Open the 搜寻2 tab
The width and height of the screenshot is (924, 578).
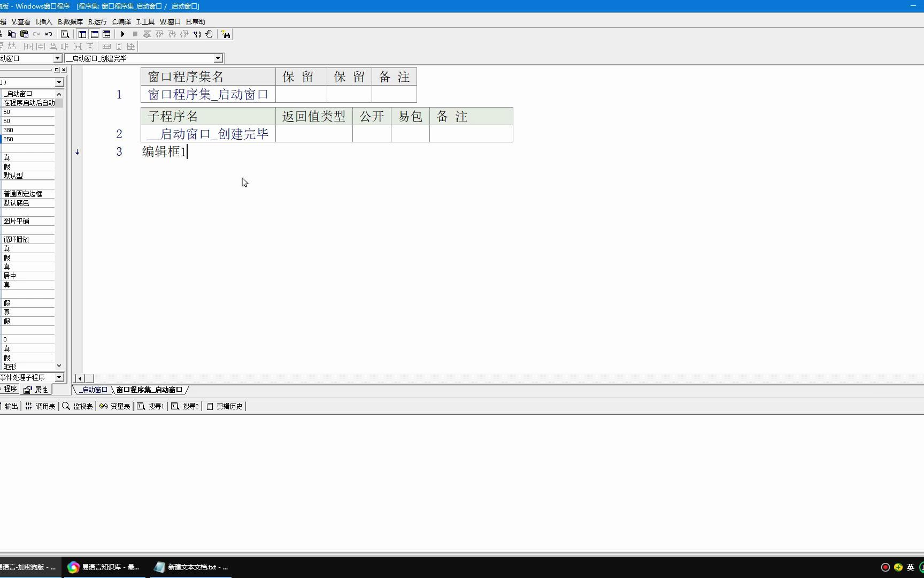185,406
